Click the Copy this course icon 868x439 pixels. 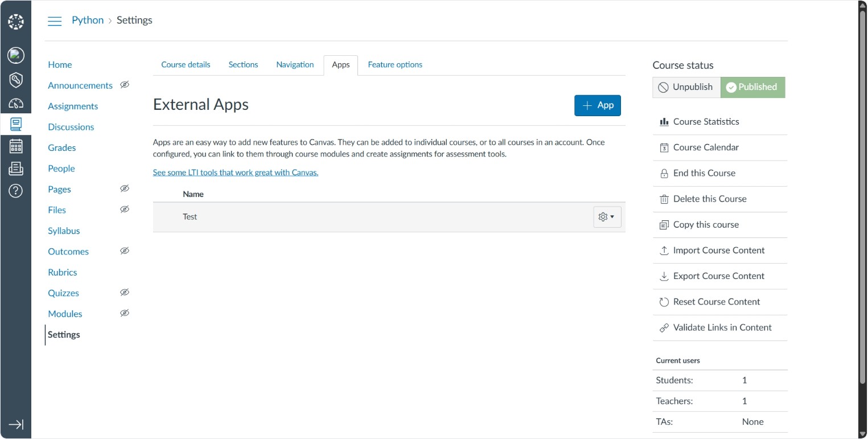pos(664,225)
